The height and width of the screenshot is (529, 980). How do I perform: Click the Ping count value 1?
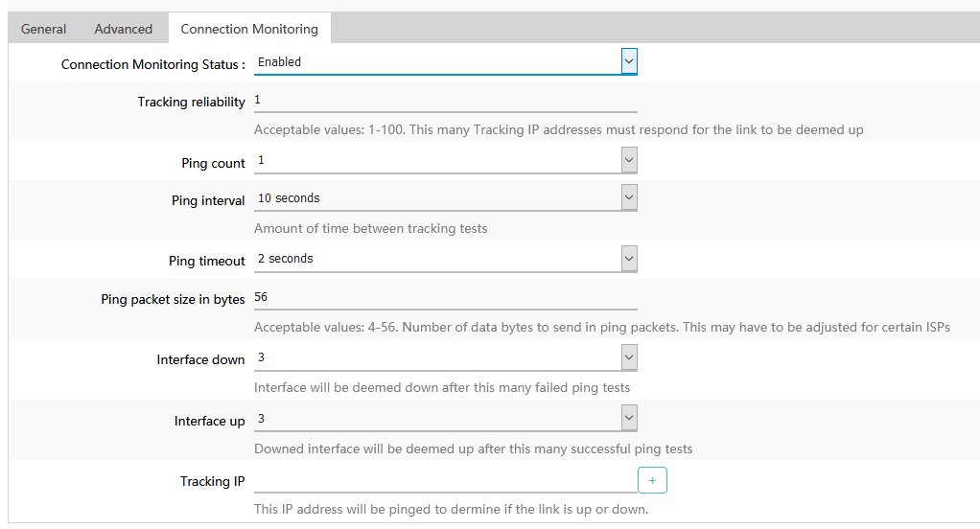261,160
